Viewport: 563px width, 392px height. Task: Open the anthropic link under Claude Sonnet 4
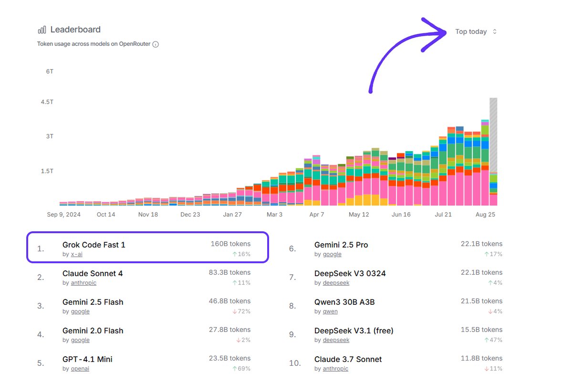point(83,283)
